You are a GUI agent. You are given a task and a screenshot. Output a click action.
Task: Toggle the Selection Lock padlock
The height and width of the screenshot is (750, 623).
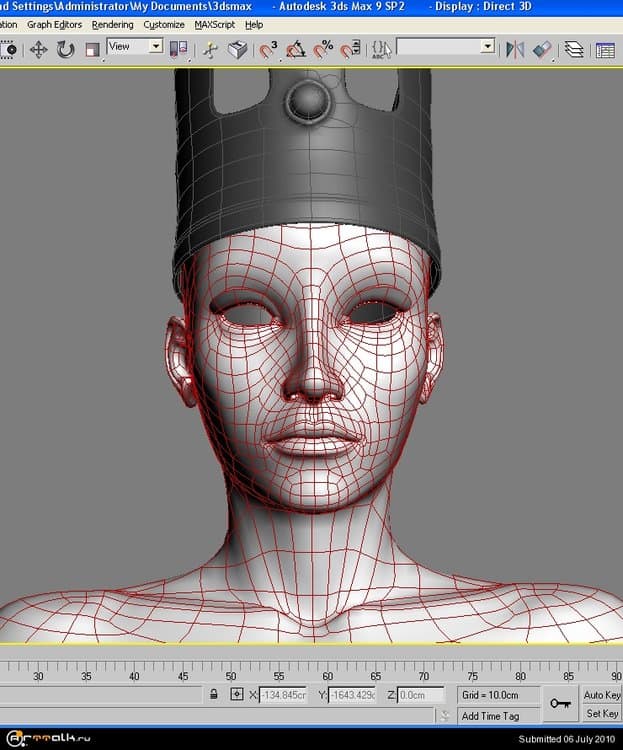(214, 694)
